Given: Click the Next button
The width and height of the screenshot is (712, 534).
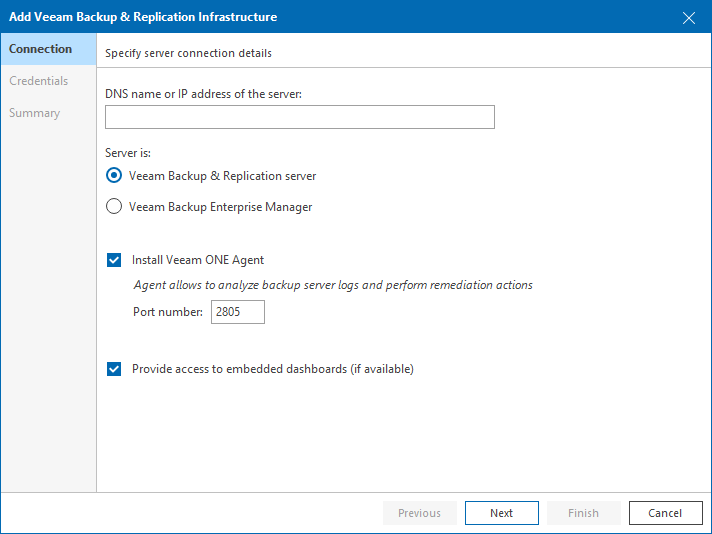Looking at the screenshot, I should (502, 513).
